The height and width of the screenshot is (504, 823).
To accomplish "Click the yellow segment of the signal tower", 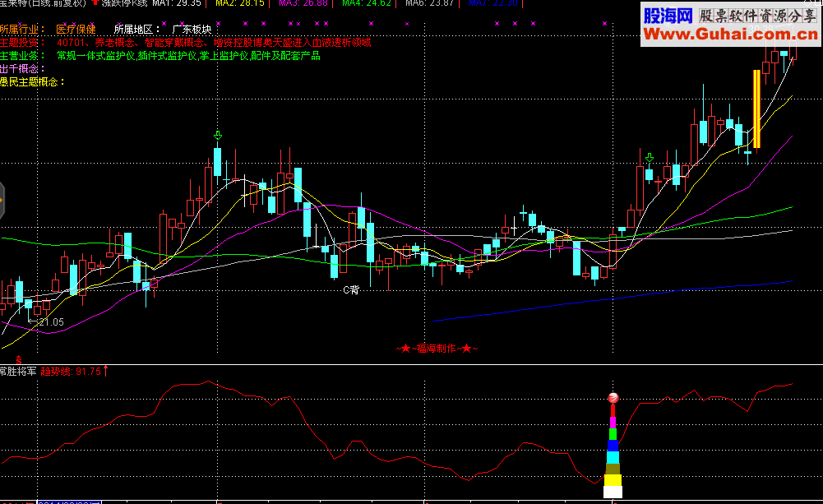I will (x=613, y=480).
